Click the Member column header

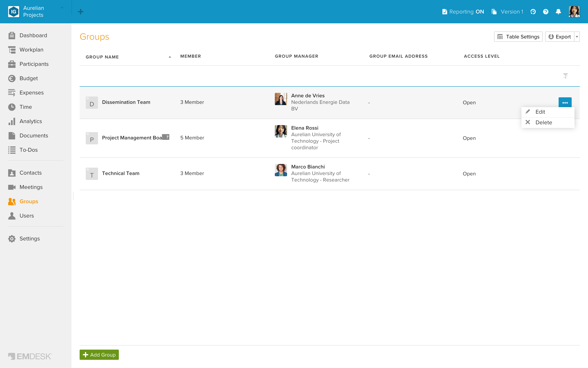[x=190, y=56]
